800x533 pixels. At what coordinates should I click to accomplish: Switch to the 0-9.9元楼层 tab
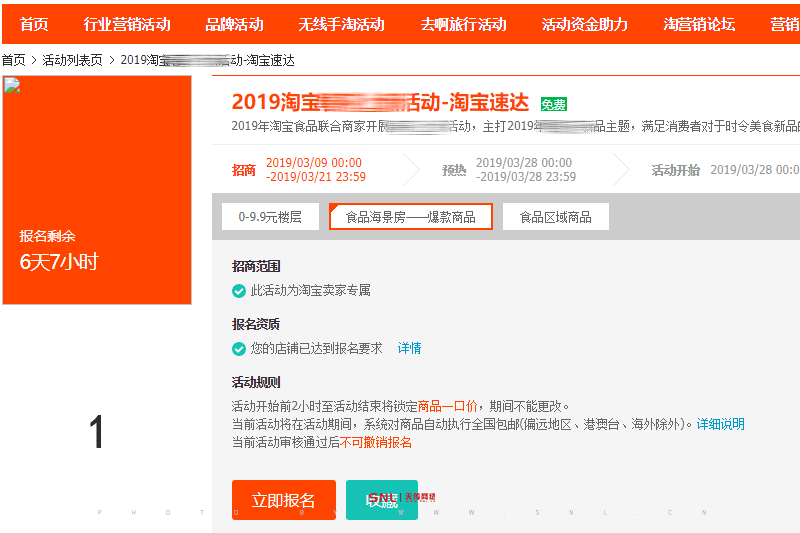269,217
